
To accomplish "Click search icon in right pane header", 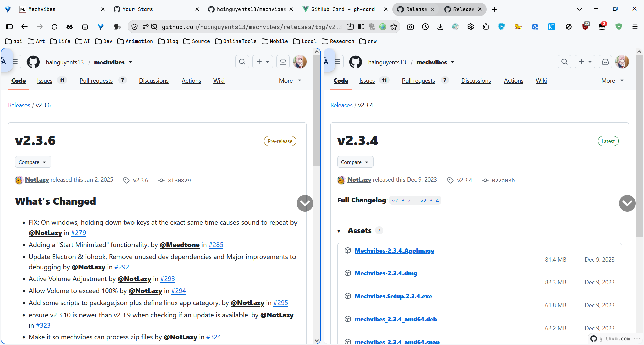I will pos(565,62).
